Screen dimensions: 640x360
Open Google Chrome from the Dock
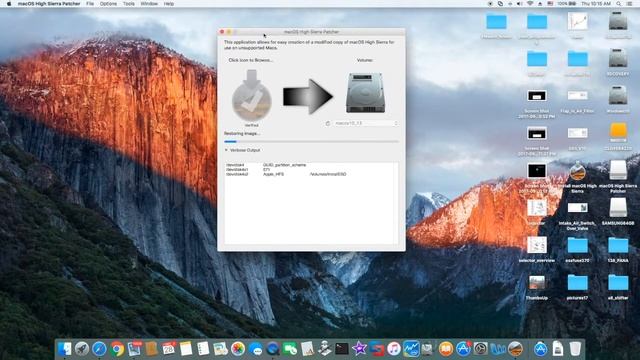point(117,349)
